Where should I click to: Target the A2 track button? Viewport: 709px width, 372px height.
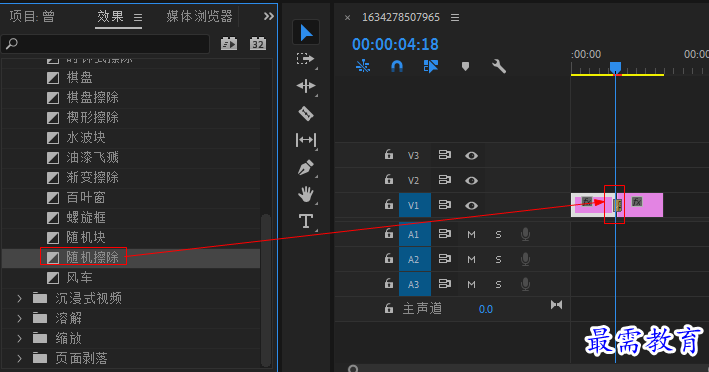(x=415, y=259)
